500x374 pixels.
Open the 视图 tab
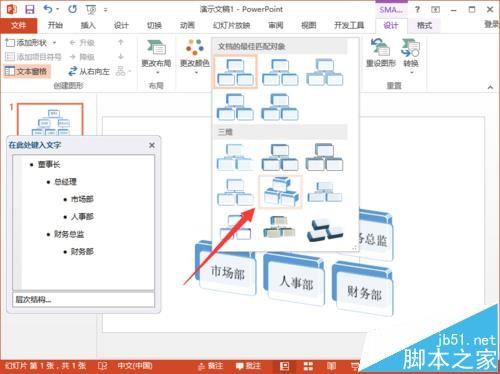pyautogui.click(x=308, y=25)
